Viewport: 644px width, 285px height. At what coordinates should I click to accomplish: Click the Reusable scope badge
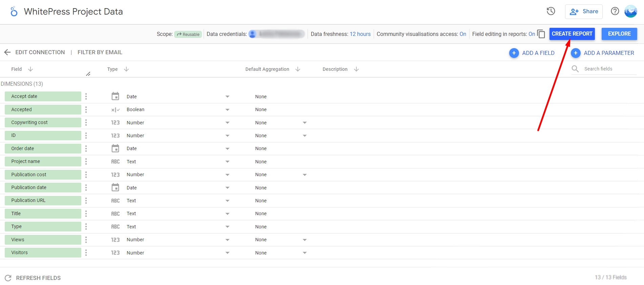pyautogui.click(x=188, y=34)
